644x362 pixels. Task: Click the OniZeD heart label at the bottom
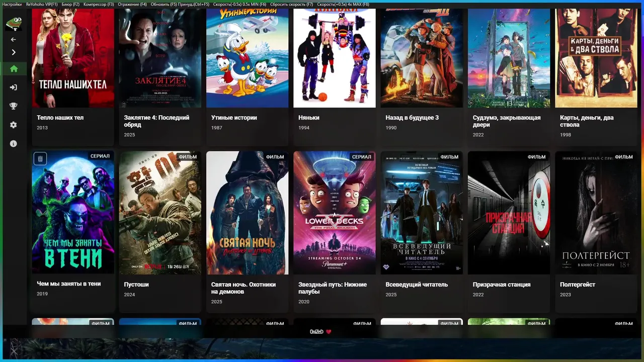(320, 332)
